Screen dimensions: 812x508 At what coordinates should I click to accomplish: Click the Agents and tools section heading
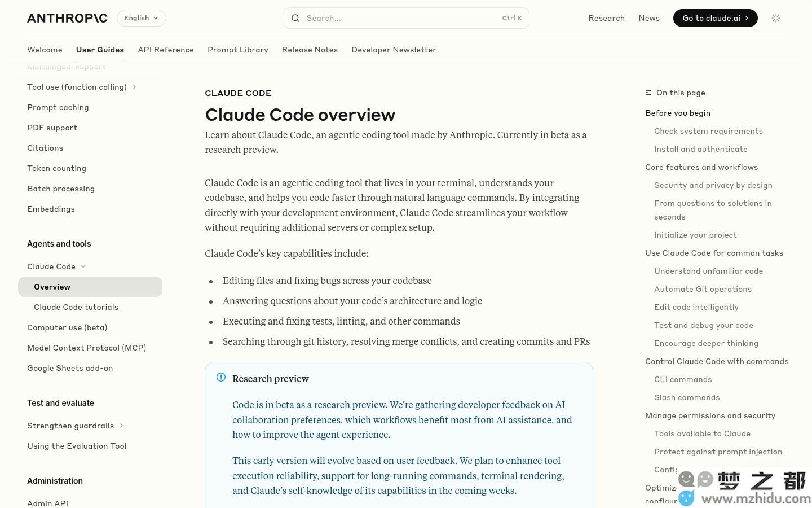(x=59, y=244)
